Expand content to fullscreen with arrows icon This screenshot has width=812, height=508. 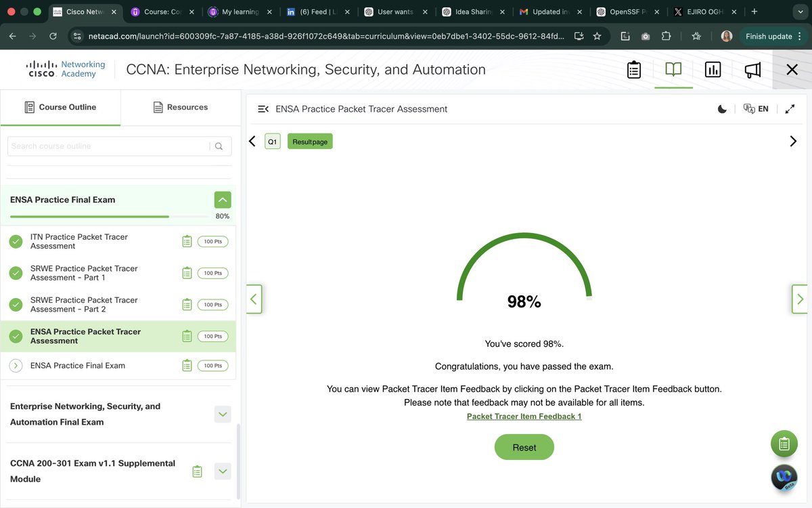790,109
